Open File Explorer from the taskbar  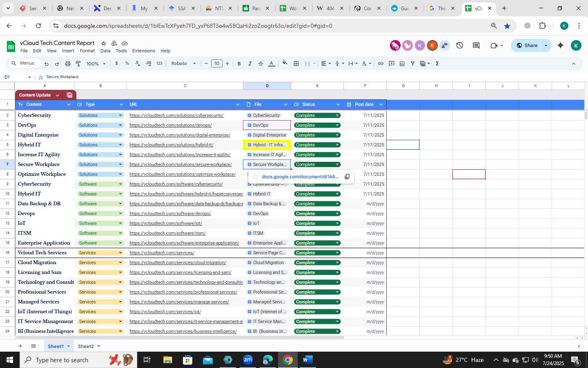168,360
